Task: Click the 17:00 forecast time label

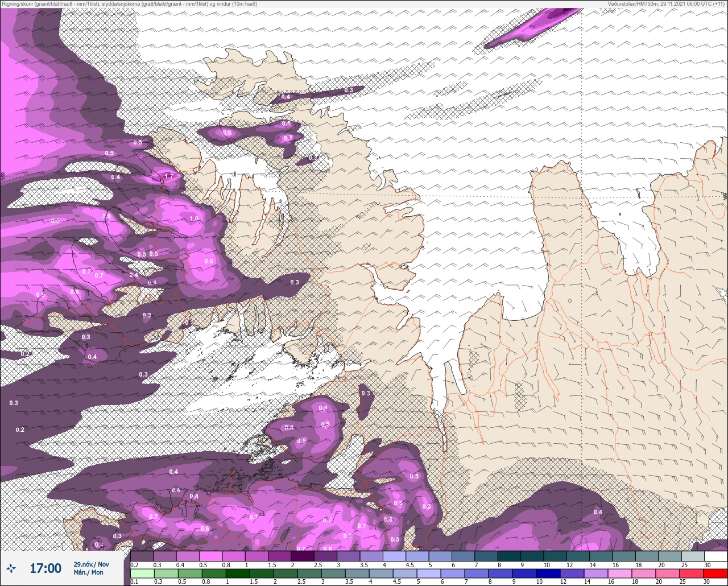Action: tap(45, 568)
